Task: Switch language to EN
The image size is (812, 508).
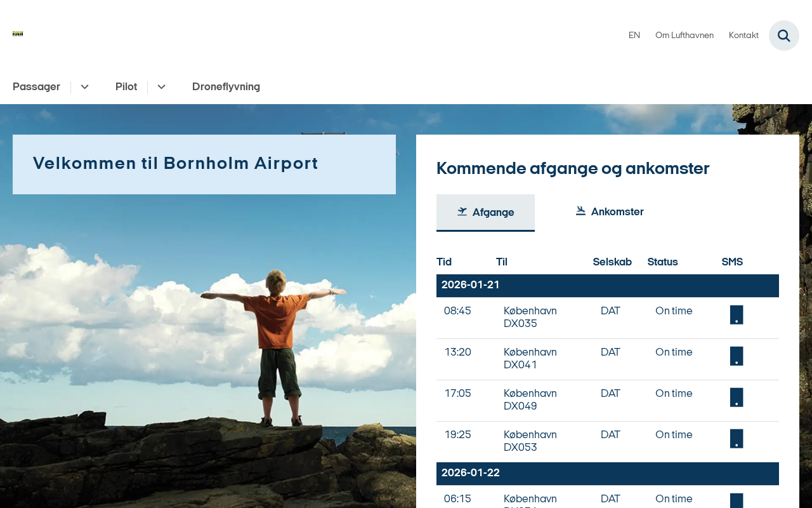Action: coord(634,36)
